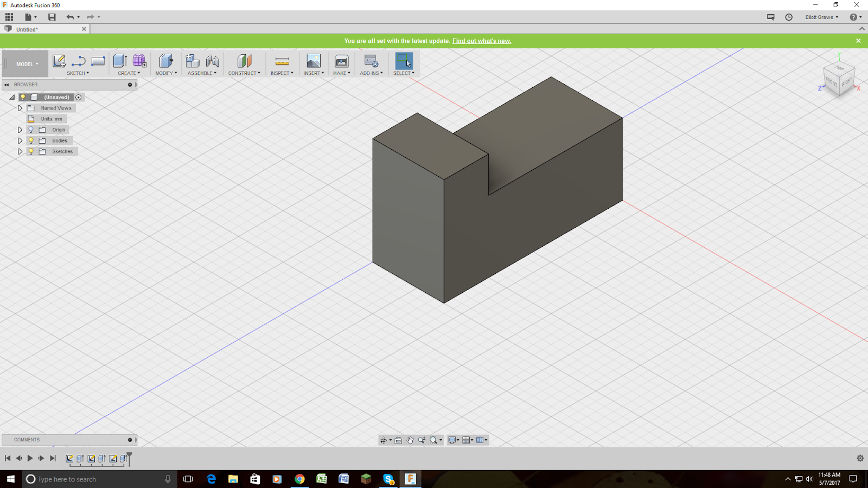
Task: Click the Select tool icon
Action: point(404,61)
